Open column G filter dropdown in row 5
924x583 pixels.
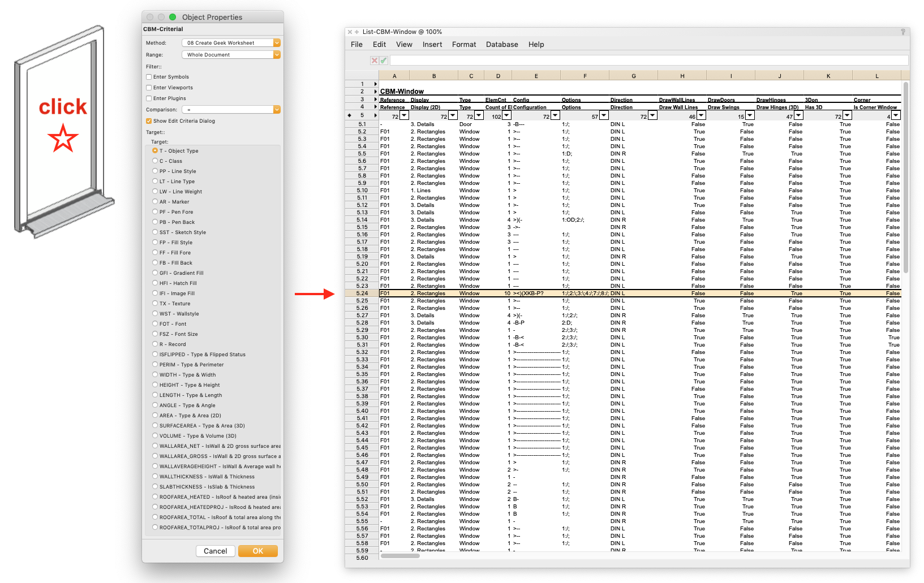(652, 115)
